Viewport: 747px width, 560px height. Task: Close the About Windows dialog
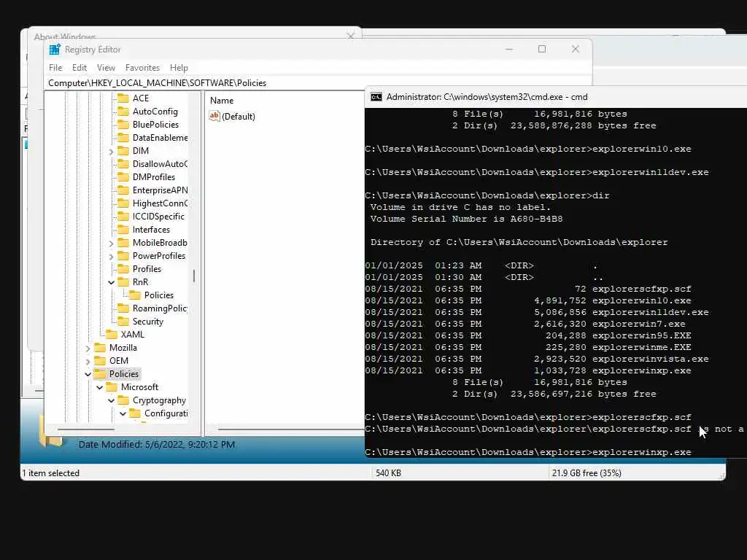351,35
